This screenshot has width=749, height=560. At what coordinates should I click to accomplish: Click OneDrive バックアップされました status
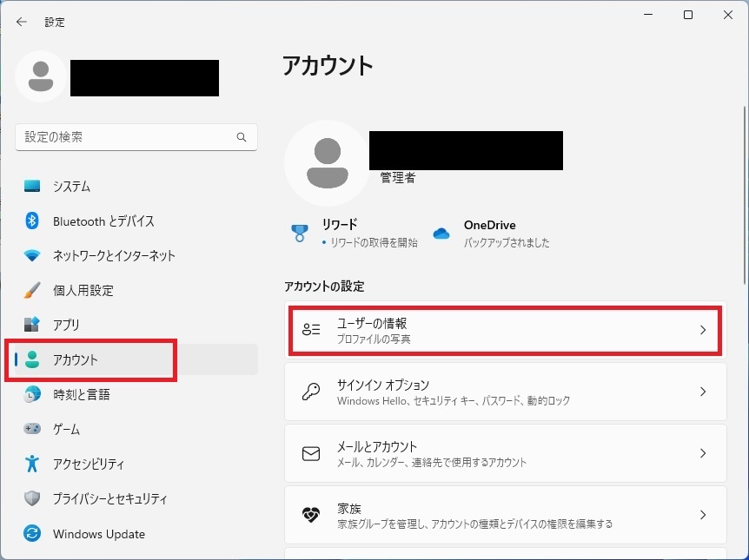(507, 242)
